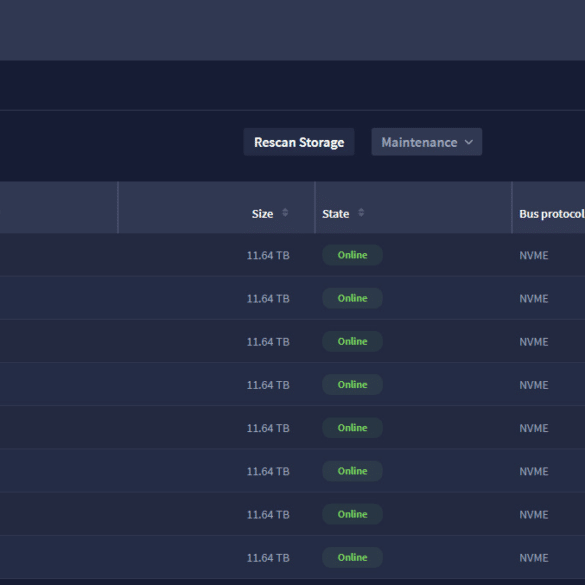Click the Bus protocol column header
Screen dimensions: 585x585
[549, 208]
